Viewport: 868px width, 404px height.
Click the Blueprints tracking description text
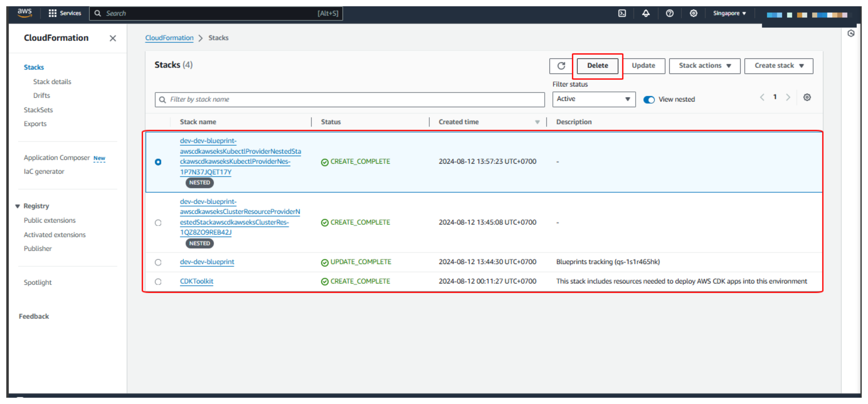coord(608,262)
